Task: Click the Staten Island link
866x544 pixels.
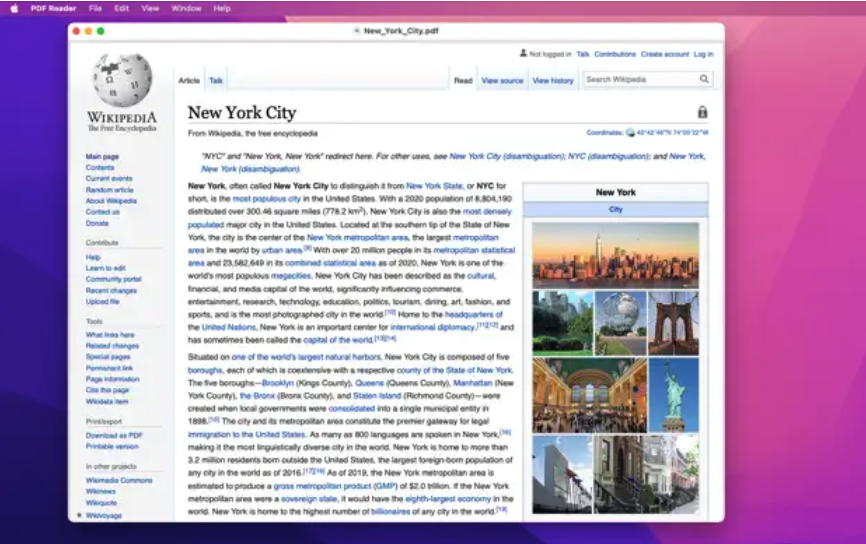Action: click(x=377, y=396)
